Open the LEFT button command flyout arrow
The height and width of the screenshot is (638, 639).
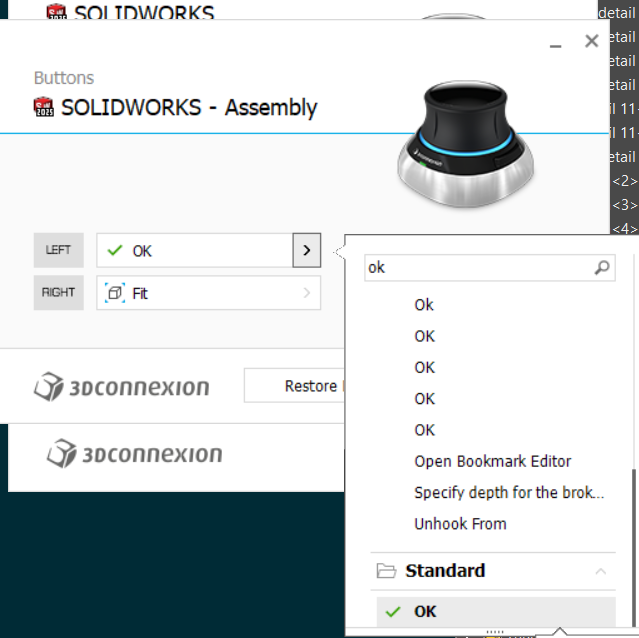coord(307,250)
